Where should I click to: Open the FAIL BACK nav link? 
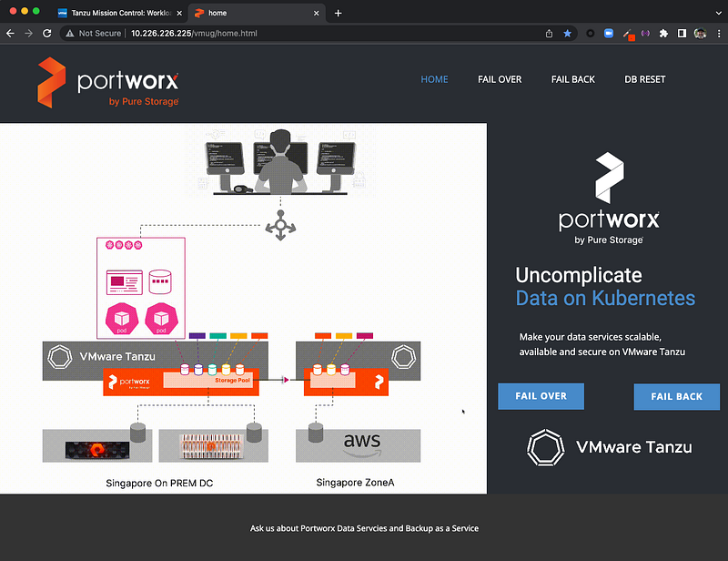[573, 79]
